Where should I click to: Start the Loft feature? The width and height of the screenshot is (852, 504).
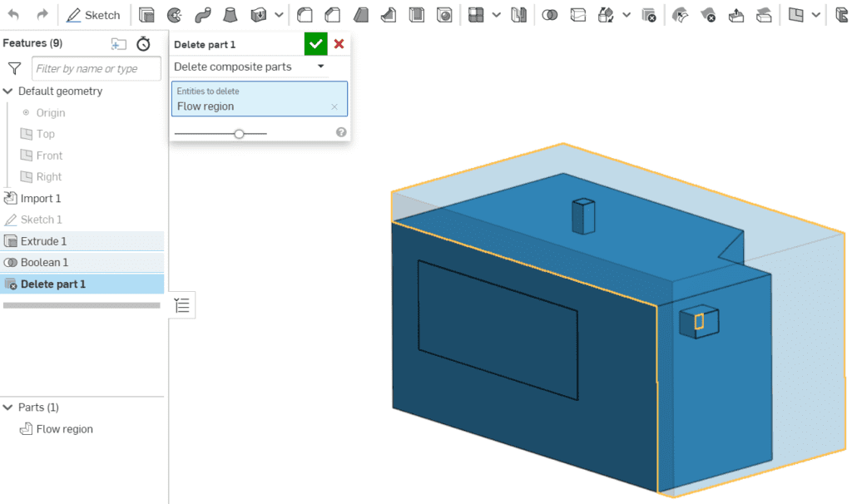(x=229, y=14)
